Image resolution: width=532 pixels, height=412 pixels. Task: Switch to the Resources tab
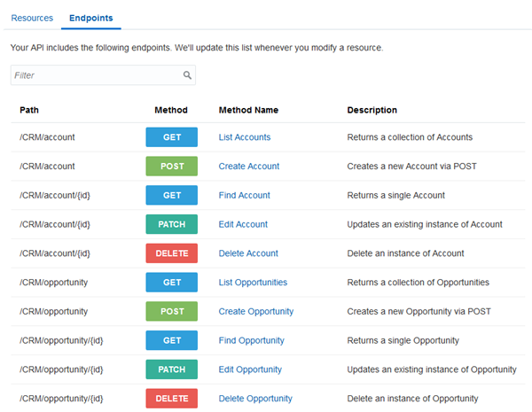point(32,18)
